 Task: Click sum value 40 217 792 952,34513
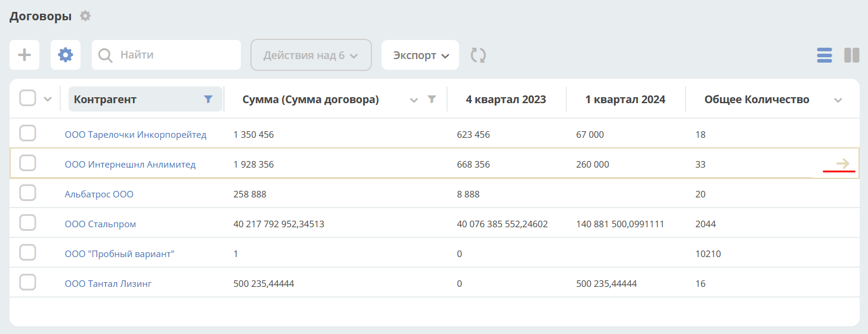pyautogui.click(x=279, y=224)
